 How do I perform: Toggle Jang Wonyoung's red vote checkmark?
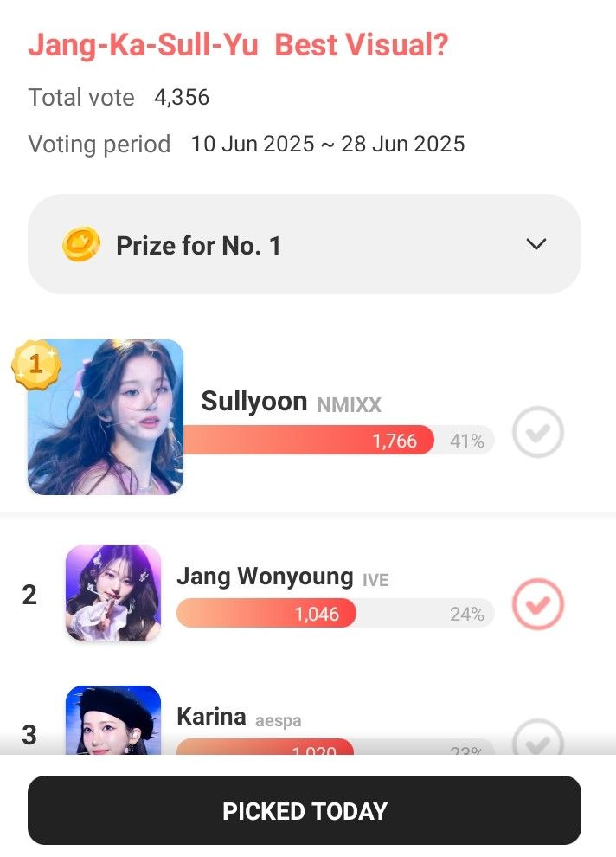(538, 603)
